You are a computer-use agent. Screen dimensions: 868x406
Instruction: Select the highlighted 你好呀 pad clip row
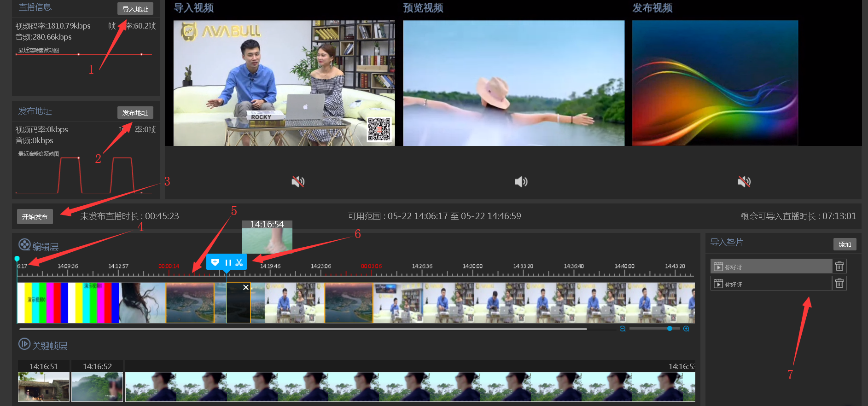tap(771, 266)
